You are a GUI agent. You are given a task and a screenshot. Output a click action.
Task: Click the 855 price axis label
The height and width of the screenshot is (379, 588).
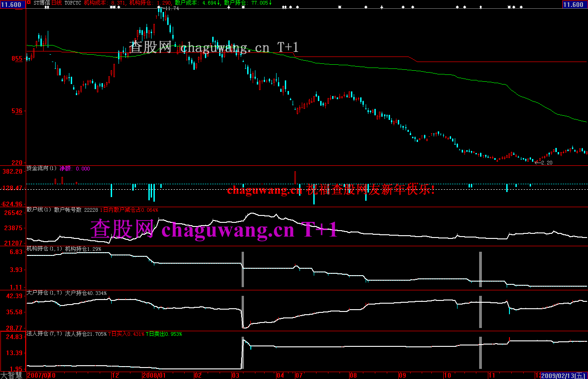coord(17,59)
